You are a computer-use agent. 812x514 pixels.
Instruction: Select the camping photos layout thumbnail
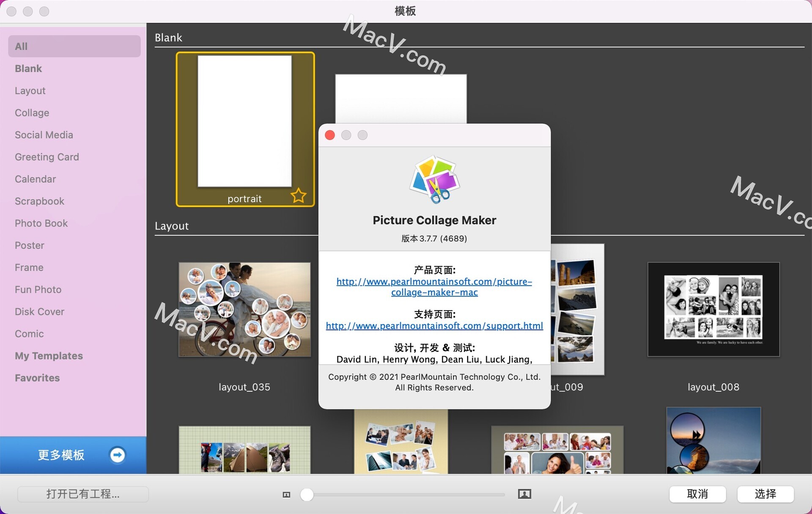[x=244, y=450]
